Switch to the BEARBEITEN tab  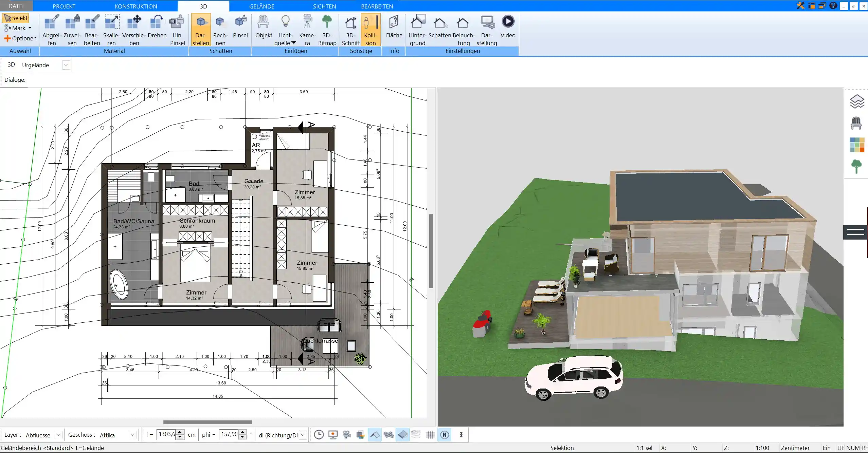tap(377, 6)
